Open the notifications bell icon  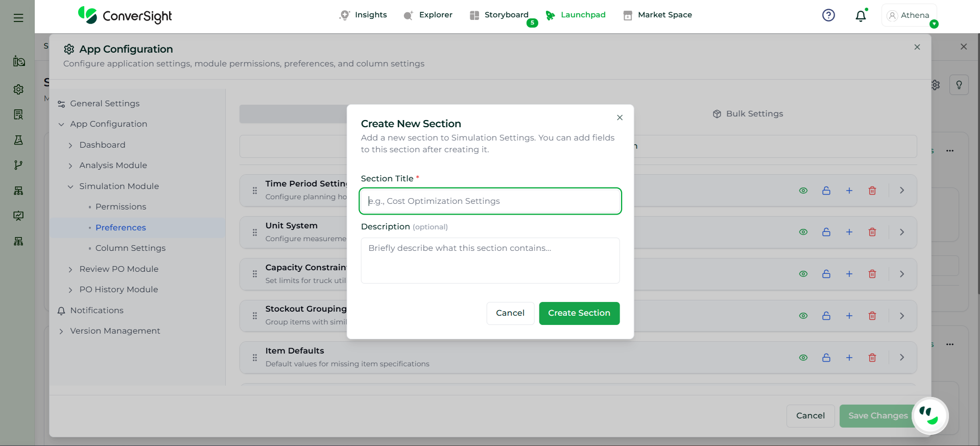tap(861, 16)
